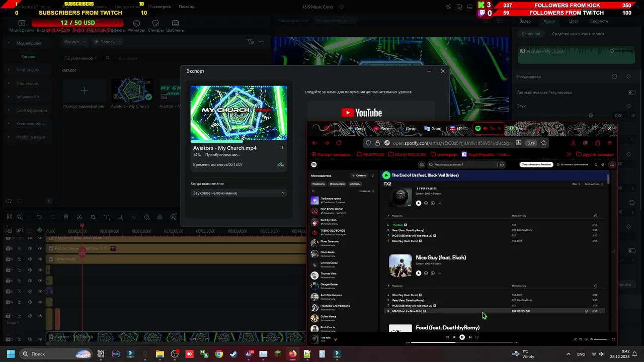Click Spotify song progress bar
Image resolution: width=644 pixels, height=362 pixels.
[x=462, y=342]
